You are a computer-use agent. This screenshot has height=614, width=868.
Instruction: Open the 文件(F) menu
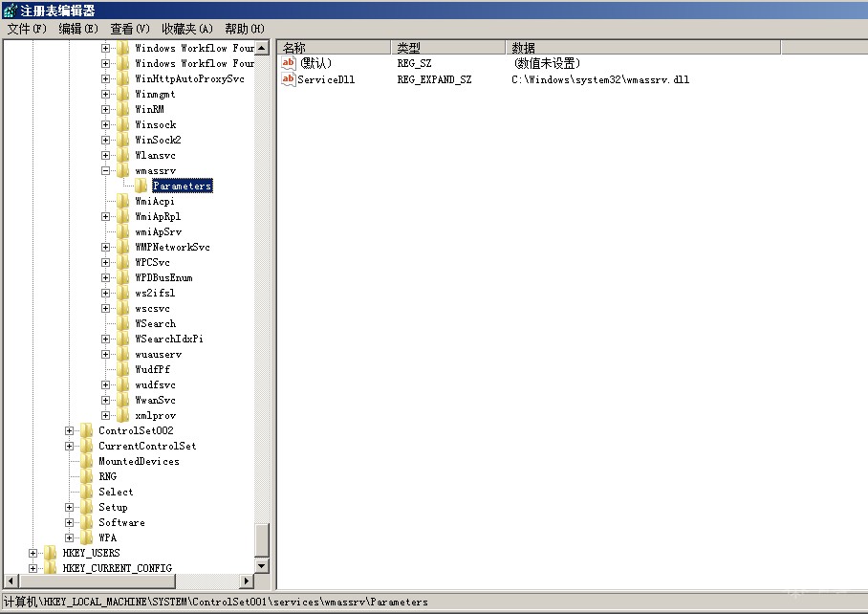pyautogui.click(x=27, y=29)
